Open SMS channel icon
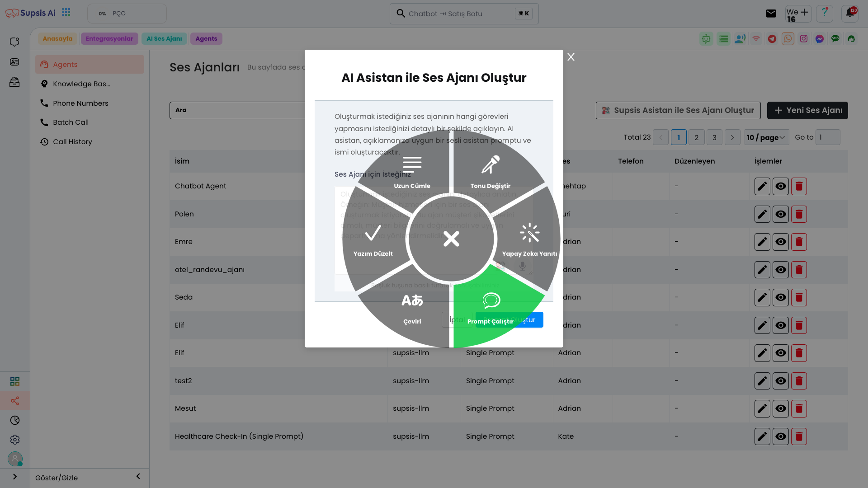 pyautogui.click(x=835, y=39)
